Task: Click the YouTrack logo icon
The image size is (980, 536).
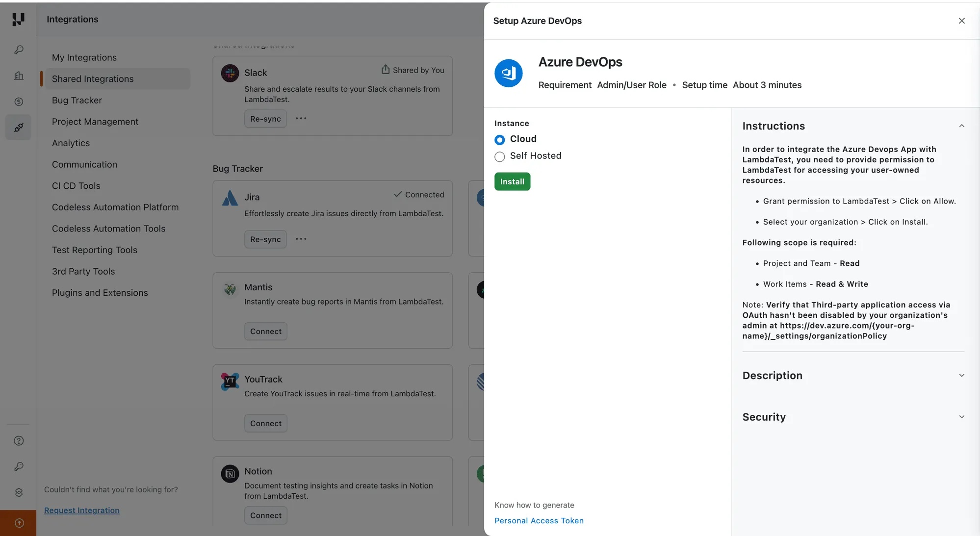Action: click(x=230, y=381)
